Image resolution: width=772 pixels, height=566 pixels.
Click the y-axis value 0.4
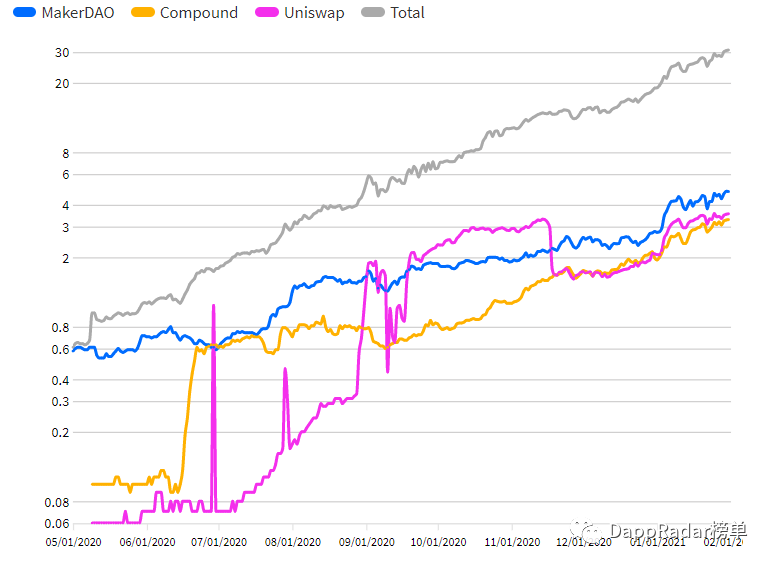click(60, 380)
